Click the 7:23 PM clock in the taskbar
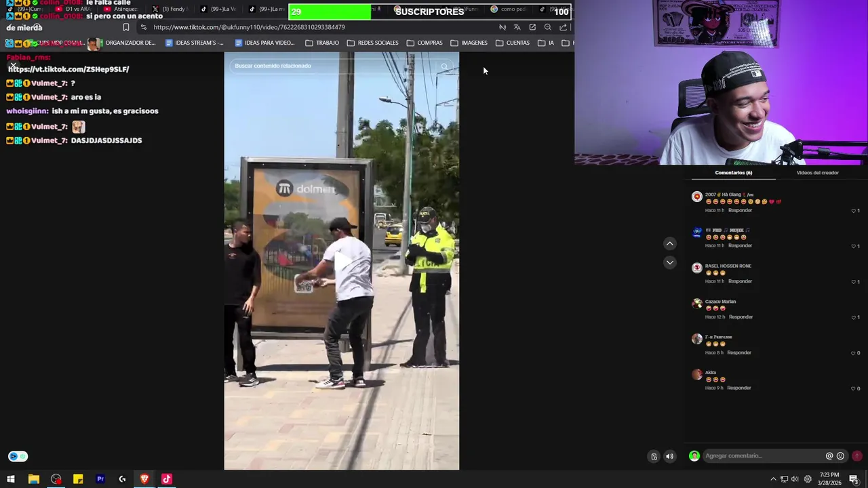 coord(829,479)
